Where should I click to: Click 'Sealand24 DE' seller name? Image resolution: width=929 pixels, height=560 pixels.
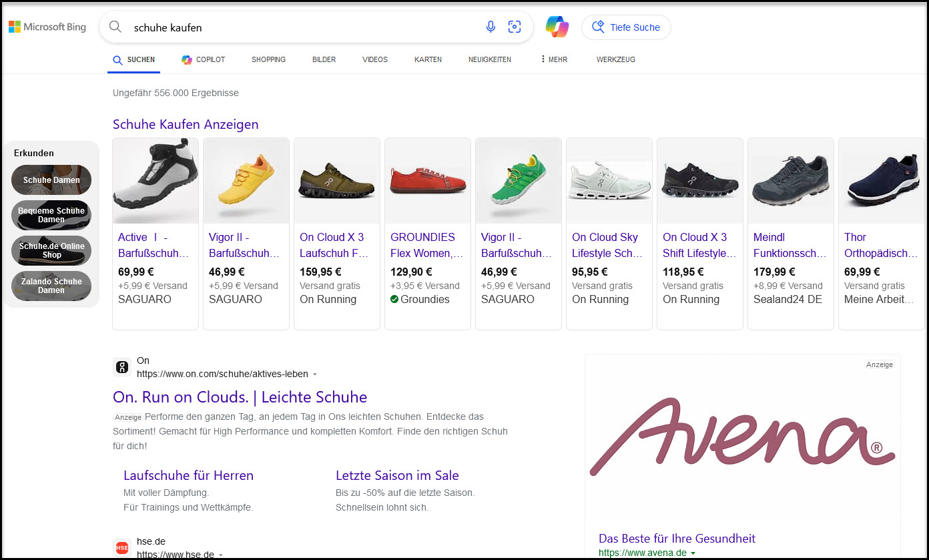point(788,300)
